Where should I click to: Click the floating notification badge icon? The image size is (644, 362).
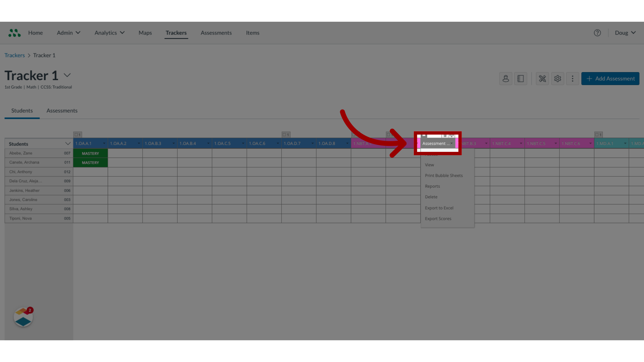(x=23, y=317)
